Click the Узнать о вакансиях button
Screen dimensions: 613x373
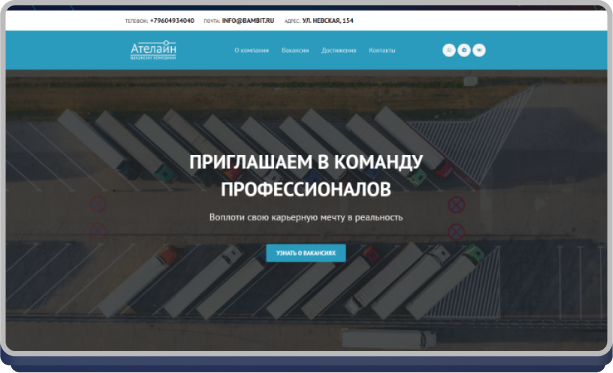(306, 253)
